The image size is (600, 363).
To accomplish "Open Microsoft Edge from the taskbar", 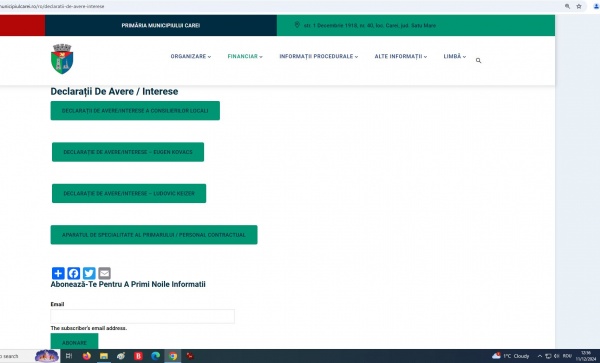I will coord(155,356).
